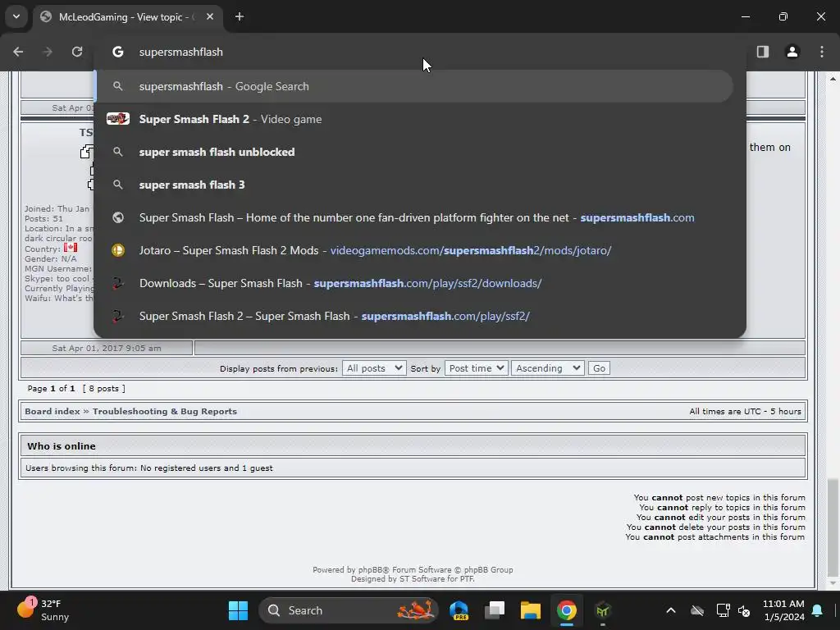Click All times are UTC - 5 hours
The image size is (840, 630).
(745, 412)
